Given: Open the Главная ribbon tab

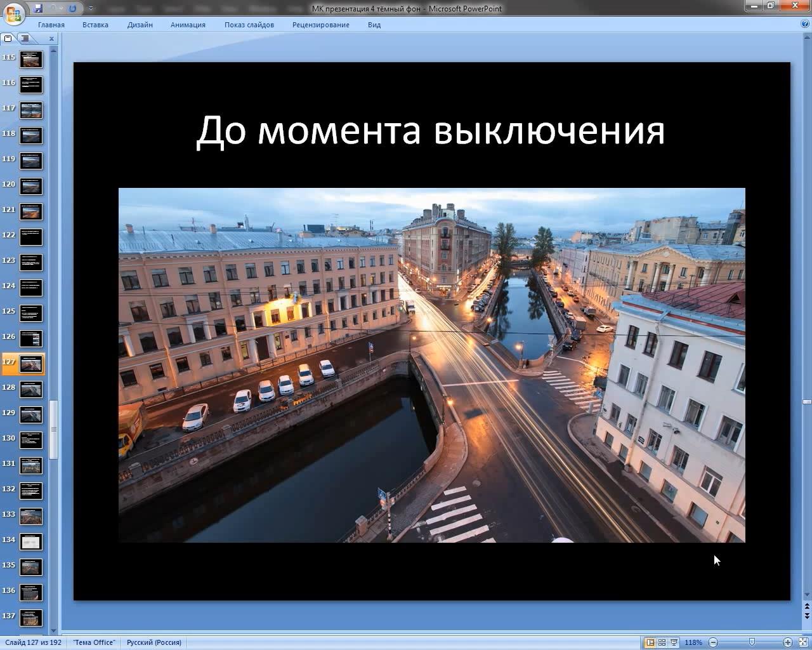Looking at the screenshot, I should [51, 25].
